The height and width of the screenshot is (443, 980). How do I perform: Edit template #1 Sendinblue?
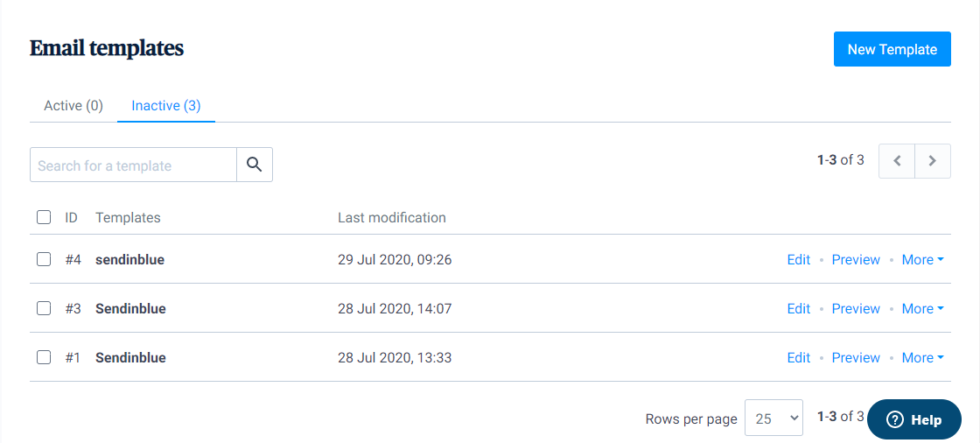click(x=798, y=358)
